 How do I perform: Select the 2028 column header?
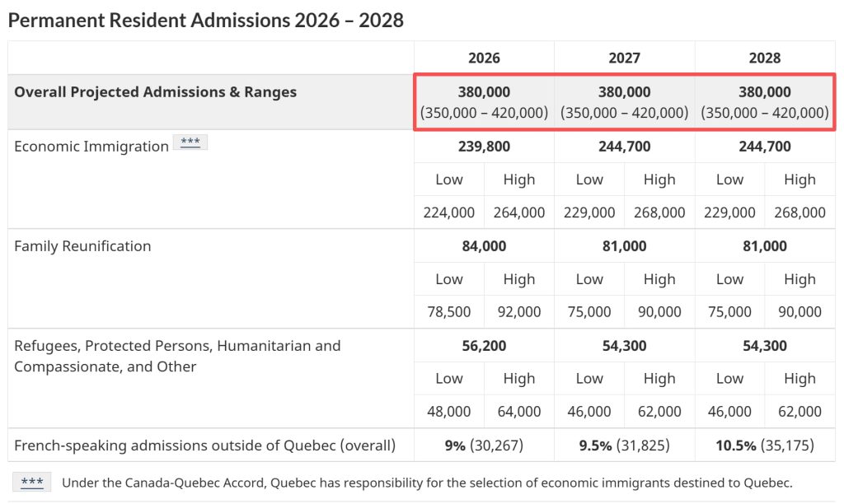click(x=765, y=58)
